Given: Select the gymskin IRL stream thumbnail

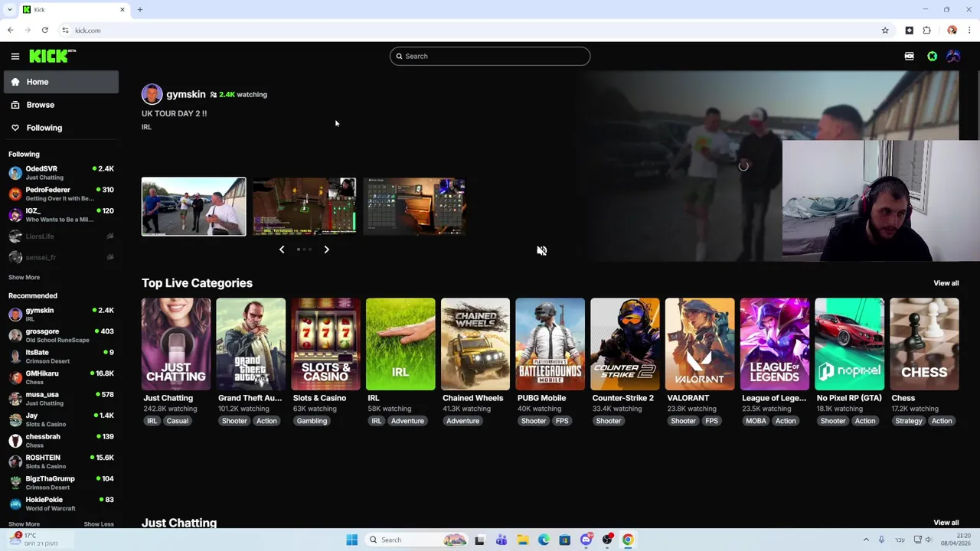Looking at the screenshot, I should [194, 207].
